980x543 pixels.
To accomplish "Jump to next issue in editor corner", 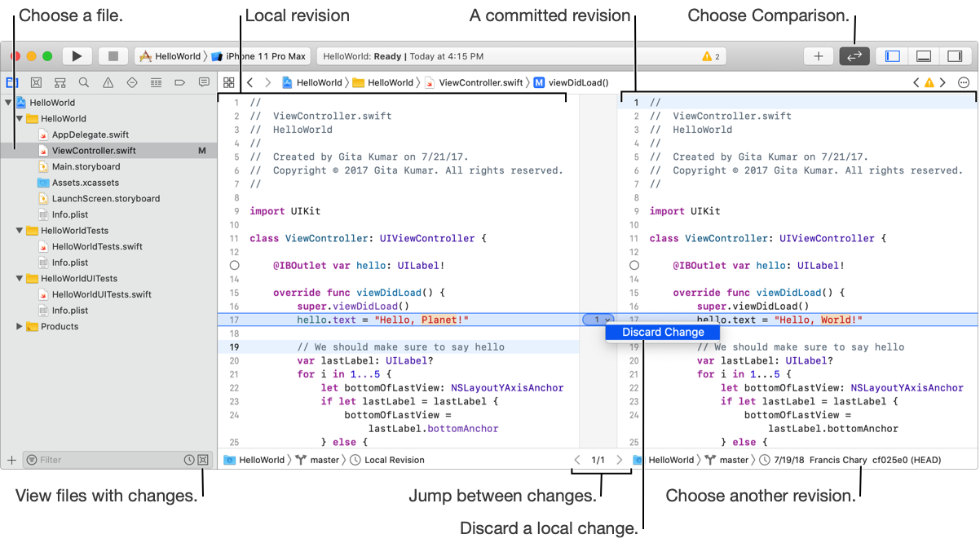I will tap(942, 82).
